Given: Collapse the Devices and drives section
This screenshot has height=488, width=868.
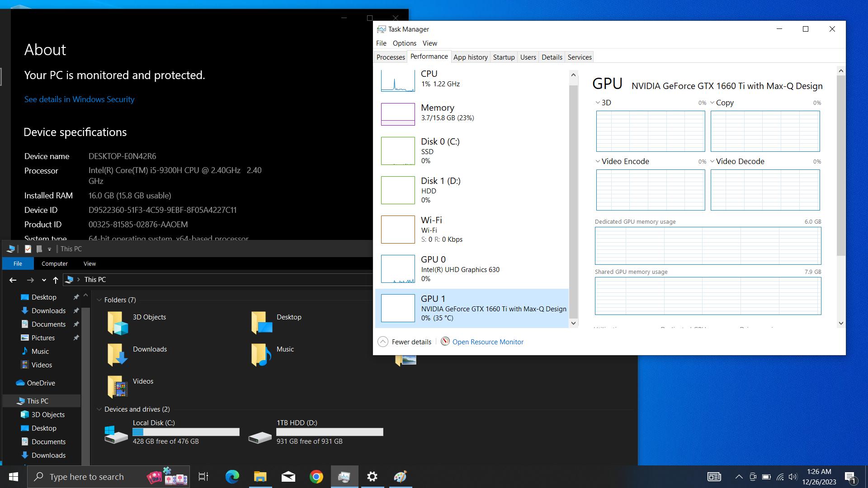Looking at the screenshot, I should 99,409.
